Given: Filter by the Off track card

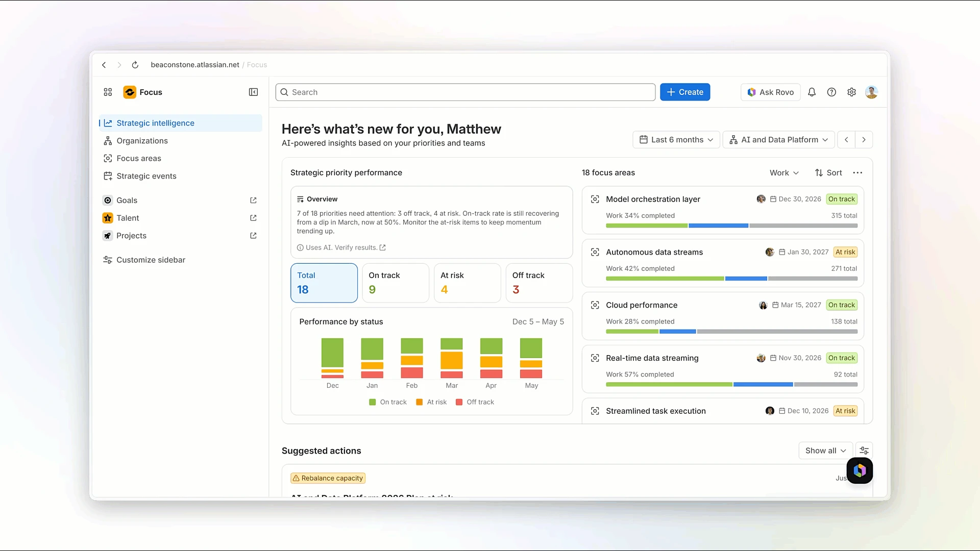Looking at the screenshot, I should (x=539, y=283).
